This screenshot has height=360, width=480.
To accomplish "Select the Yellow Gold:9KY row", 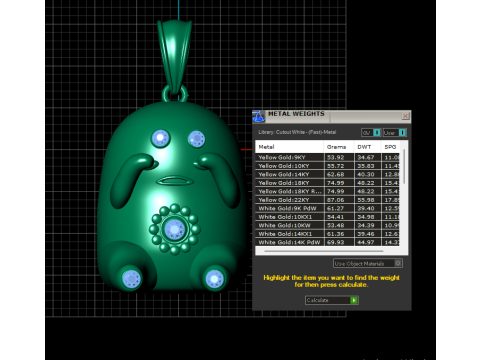I will 327,157.
